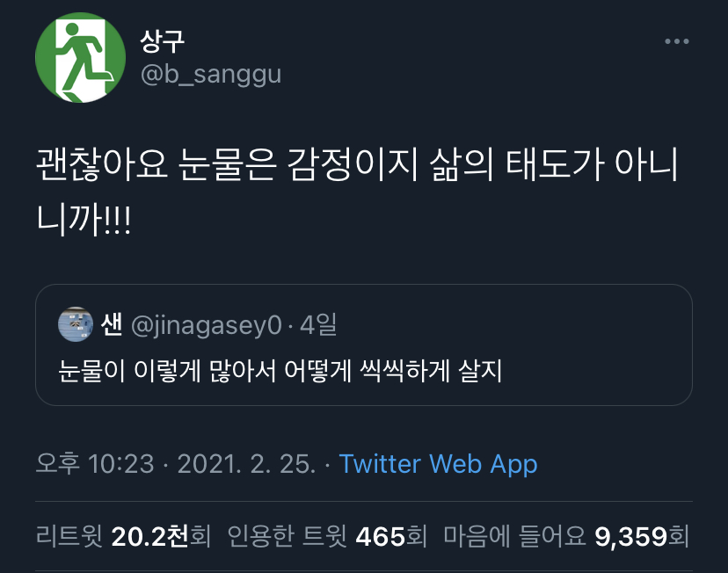Click the display name 상구
This screenshot has height=573, width=728.
tap(163, 40)
